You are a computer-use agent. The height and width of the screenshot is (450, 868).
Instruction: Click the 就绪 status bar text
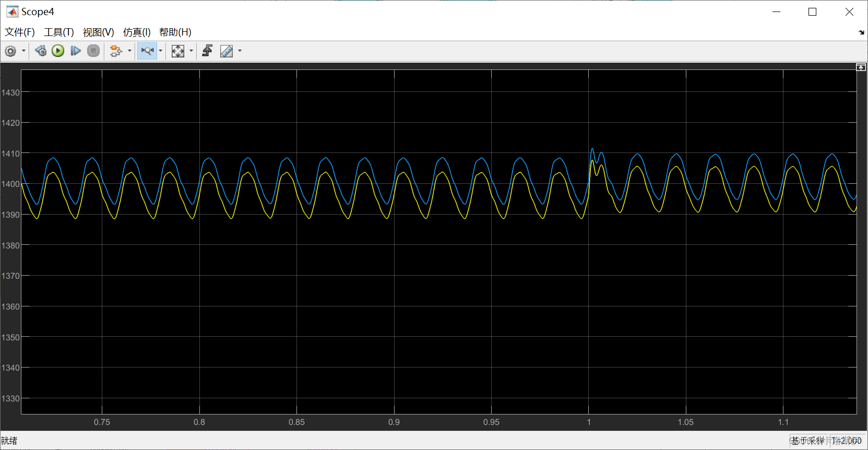(x=9, y=441)
